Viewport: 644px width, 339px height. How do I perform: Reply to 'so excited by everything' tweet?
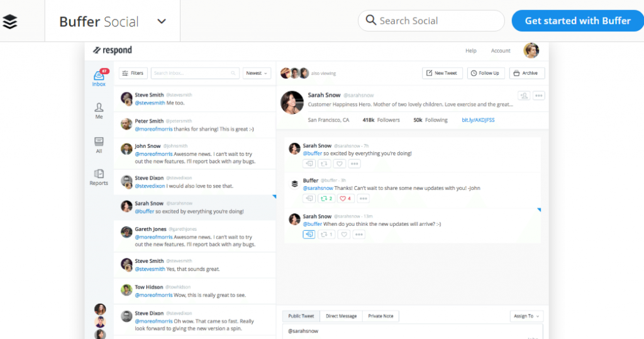[x=309, y=164]
